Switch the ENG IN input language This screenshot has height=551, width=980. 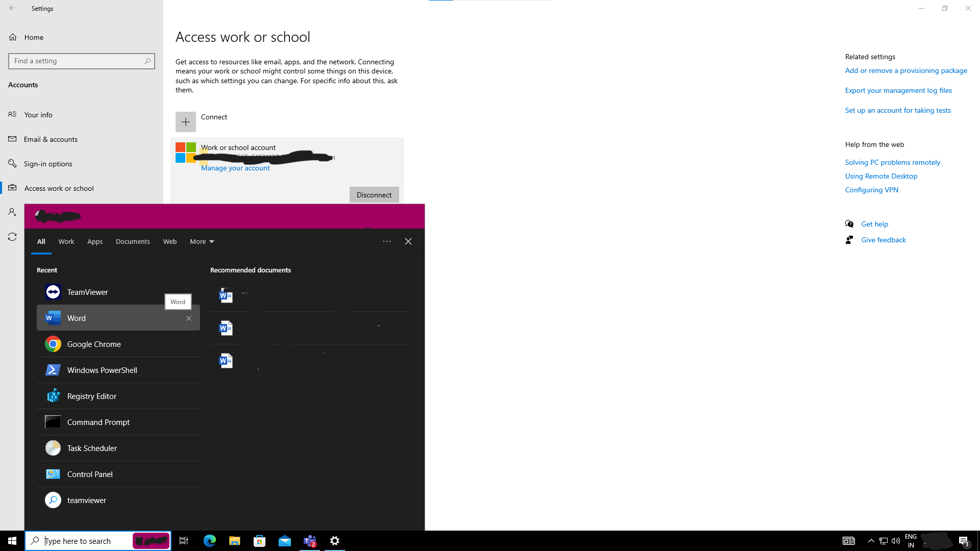tap(911, 541)
